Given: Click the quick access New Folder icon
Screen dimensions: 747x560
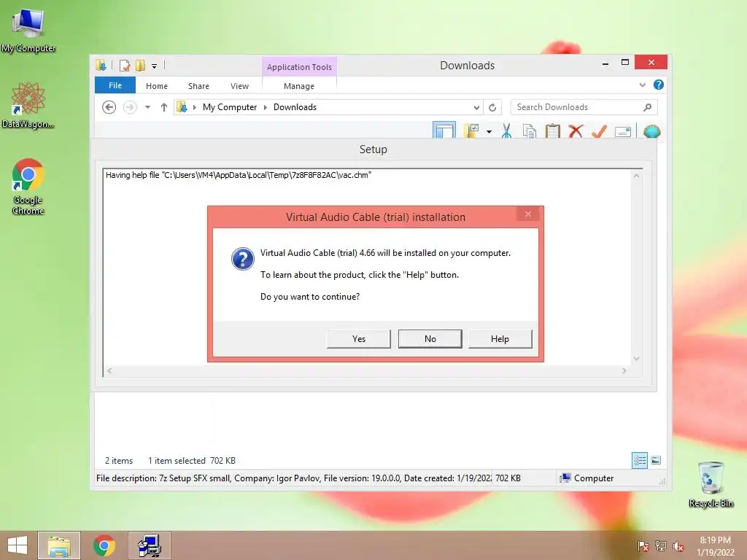Looking at the screenshot, I should coord(140,65).
